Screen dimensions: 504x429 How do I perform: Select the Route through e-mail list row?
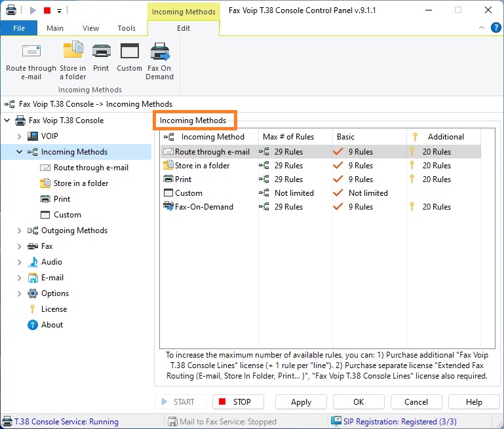tap(320, 152)
